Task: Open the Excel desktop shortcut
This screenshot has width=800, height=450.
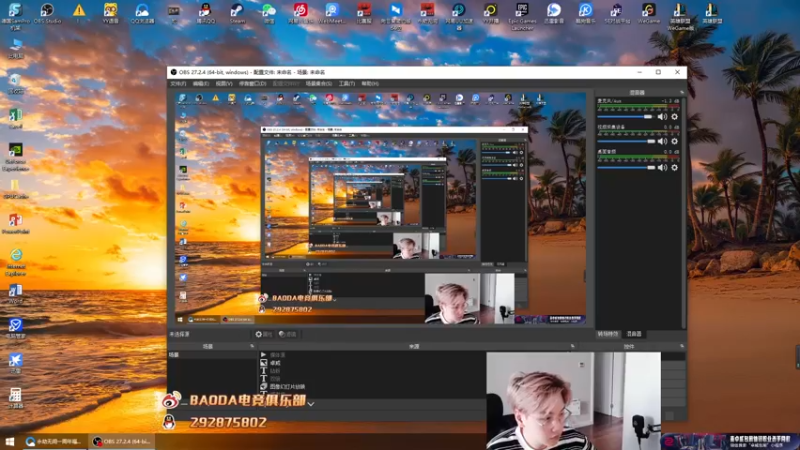Action: point(15,119)
